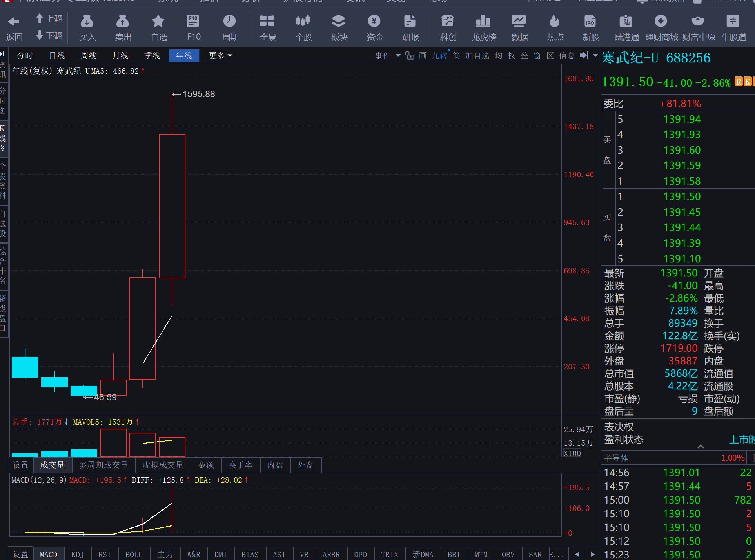
Task: Collapse the quote details chevron above 半导体
Action: click(x=701, y=447)
